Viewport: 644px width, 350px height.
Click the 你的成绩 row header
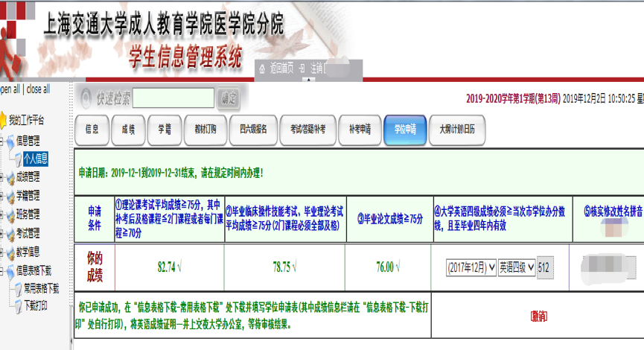click(x=95, y=267)
